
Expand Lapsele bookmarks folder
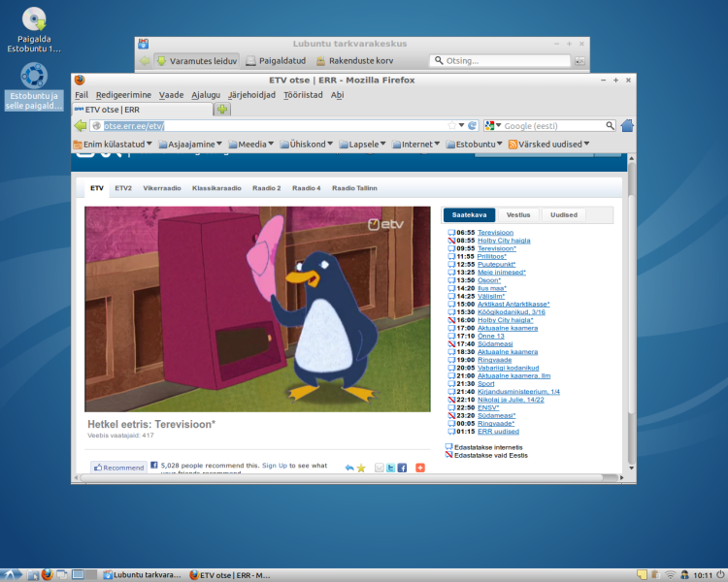[363, 145]
